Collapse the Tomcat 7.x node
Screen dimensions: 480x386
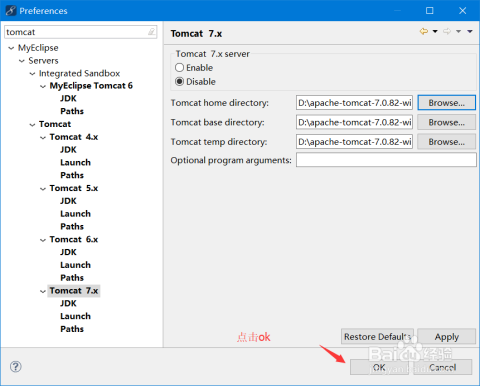(x=43, y=291)
